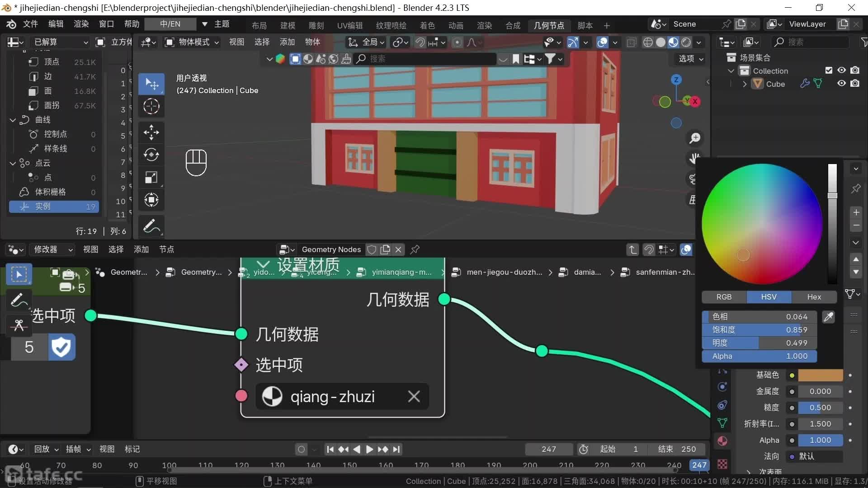
Task: Pin the Geometry Nodes tree with the pin icon
Action: pyautogui.click(x=415, y=249)
